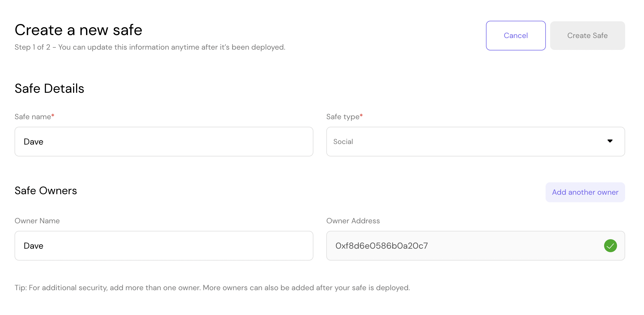Viewport: 644px width, 315px height.
Task: Click into the Owner Name field
Action: pyautogui.click(x=164, y=246)
